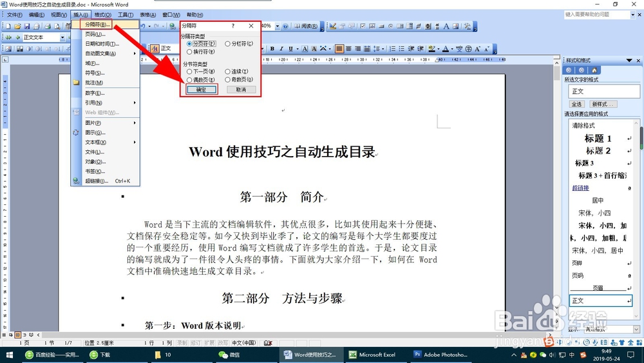This screenshot has height=363, width=644.
Task: Click the help question input field
Action: [x=597, y=15]
